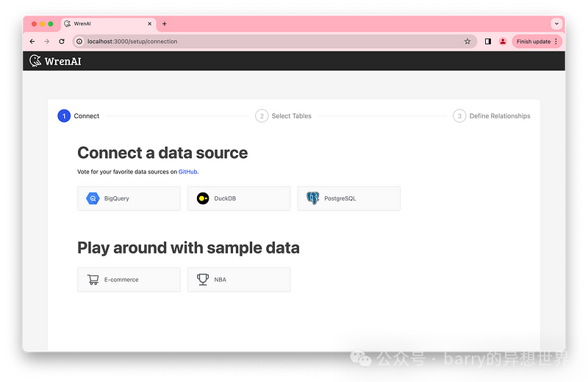Click the BigQuery data source icon
This screenshot has height=382, width=588.
[93, 198]
